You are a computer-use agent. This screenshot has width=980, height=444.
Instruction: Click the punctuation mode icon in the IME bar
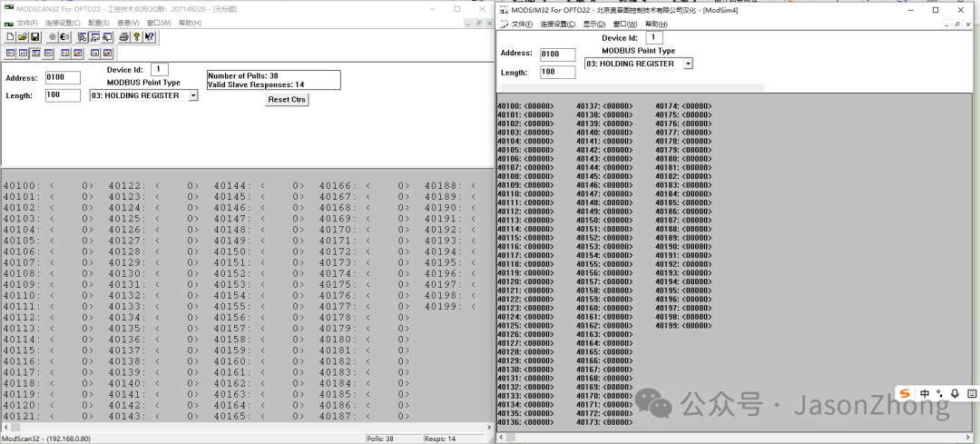tap(939, 393)
